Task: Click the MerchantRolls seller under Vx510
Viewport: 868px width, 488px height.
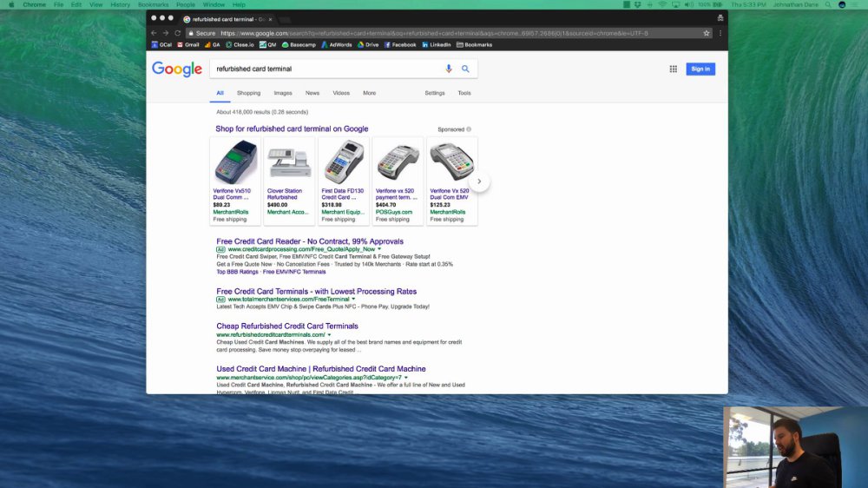Action: point(231,212)
